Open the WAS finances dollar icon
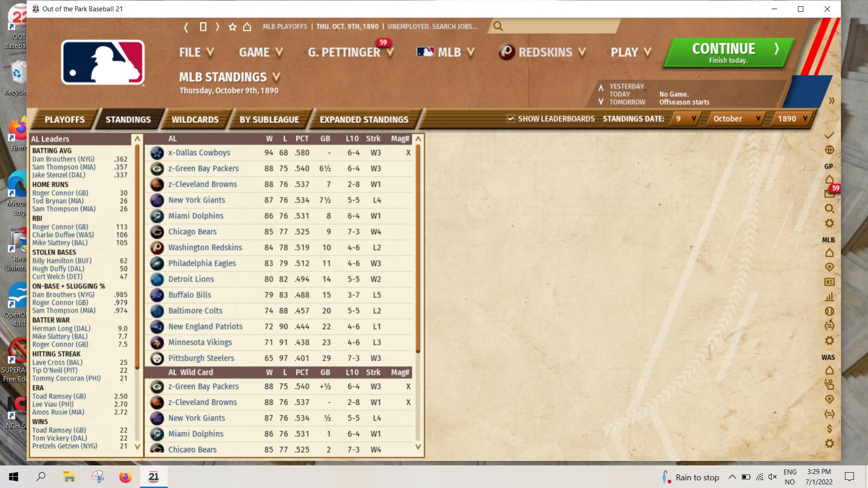Screen dimensions: 868x488 pyautogui.click(x=829, y=429)
